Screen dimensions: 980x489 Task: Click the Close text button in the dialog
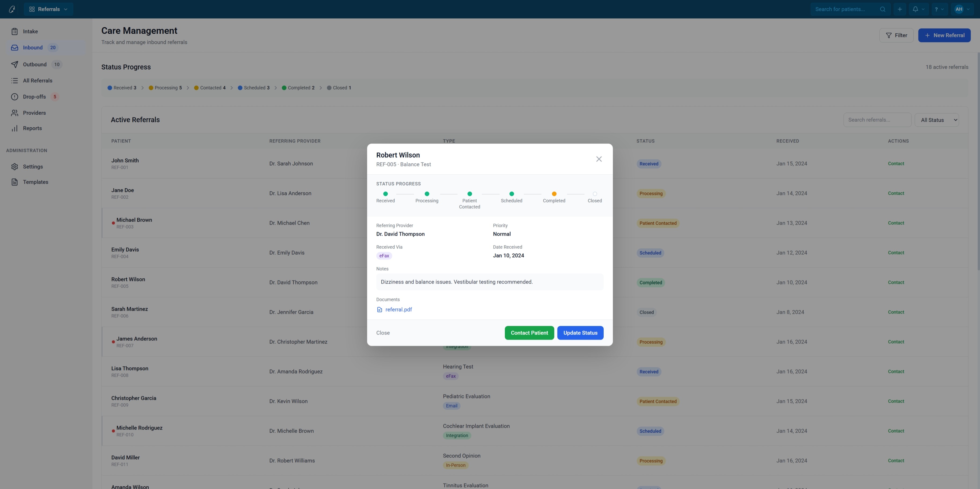(x=383, y=333)
